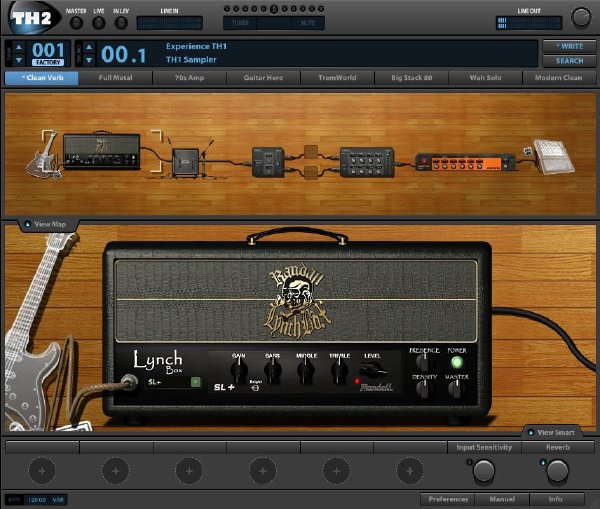Turn the Input Sensitivity smart knob
600x509 pixels.
pos(484,471)
